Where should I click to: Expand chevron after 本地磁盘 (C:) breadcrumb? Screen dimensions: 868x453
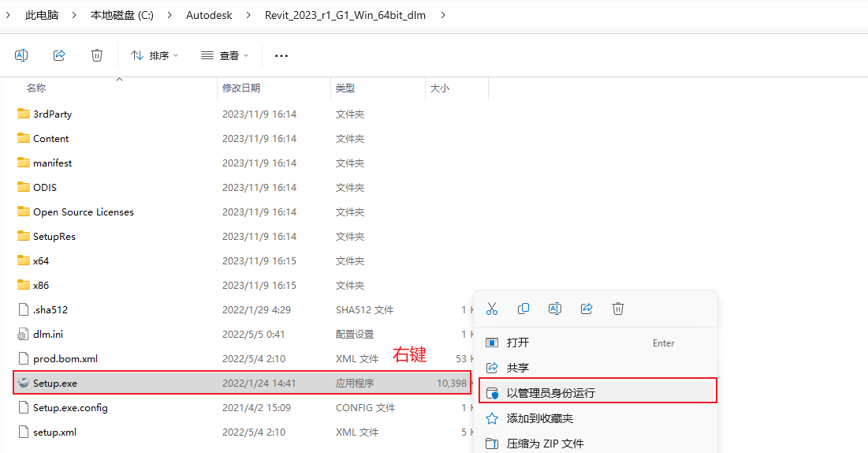(170, 16)
